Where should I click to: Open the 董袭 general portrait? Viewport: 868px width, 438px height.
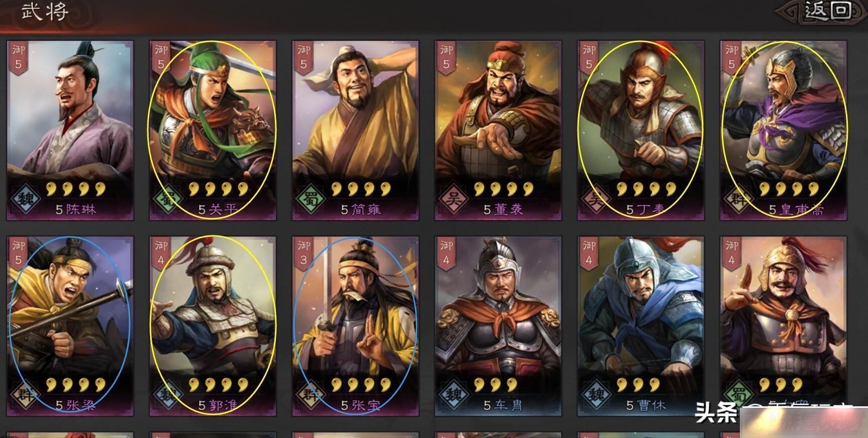pyautogui.click(x=498, y=131)
